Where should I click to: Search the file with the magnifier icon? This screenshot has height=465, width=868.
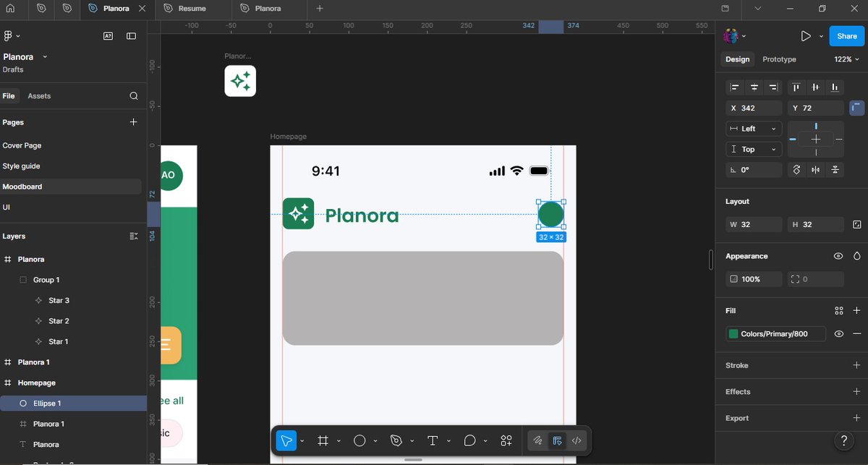pos(134,96)
